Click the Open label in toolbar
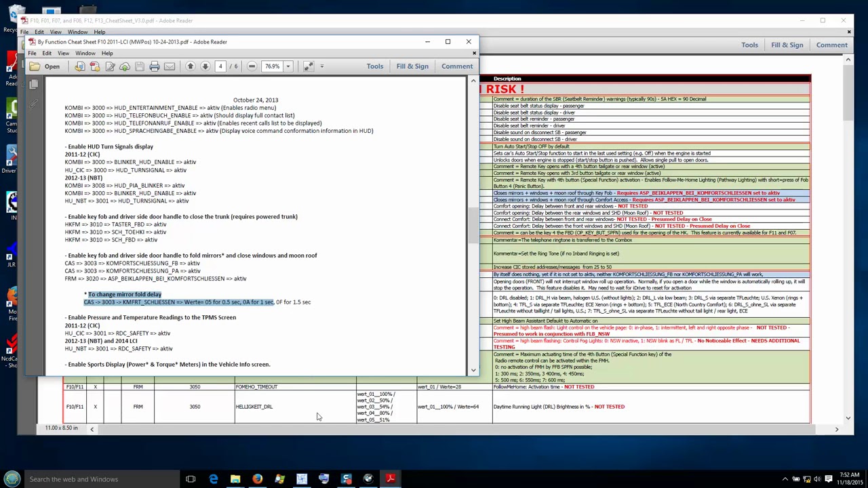 tap(52, 66)
